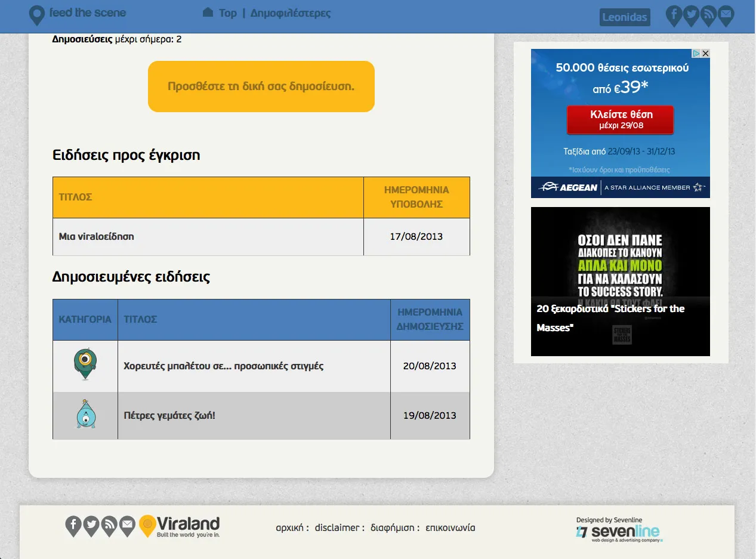Click the Twitter pin icon in the footer
The height and width of the screenshot is (559, 756).
coord(91,526)
